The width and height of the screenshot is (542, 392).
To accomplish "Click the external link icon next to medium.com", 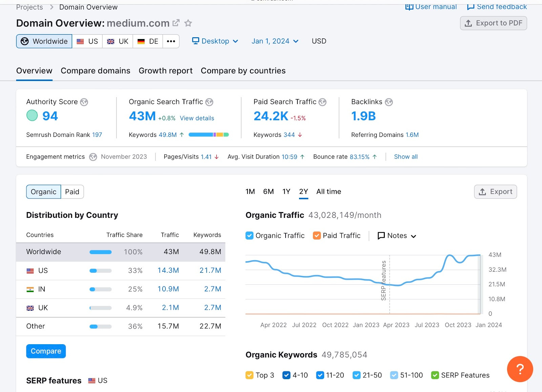I will pyautogui.click(x=176, y=23).
